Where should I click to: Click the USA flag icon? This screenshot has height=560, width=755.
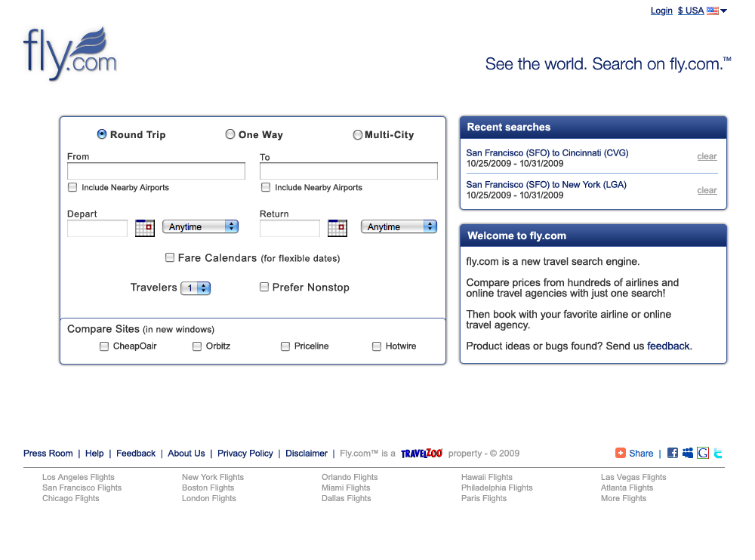tap(713, 11)
